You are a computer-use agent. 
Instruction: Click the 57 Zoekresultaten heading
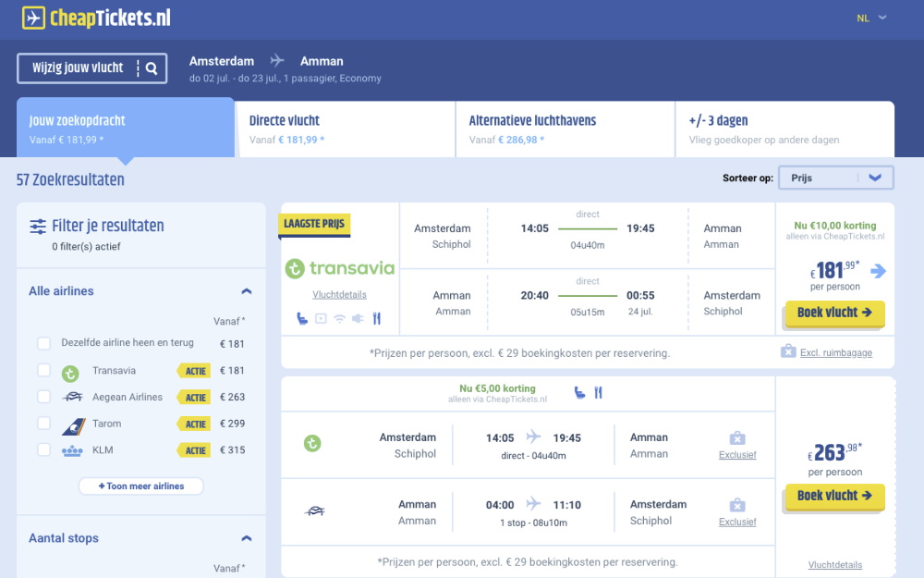tap(70, 180)
